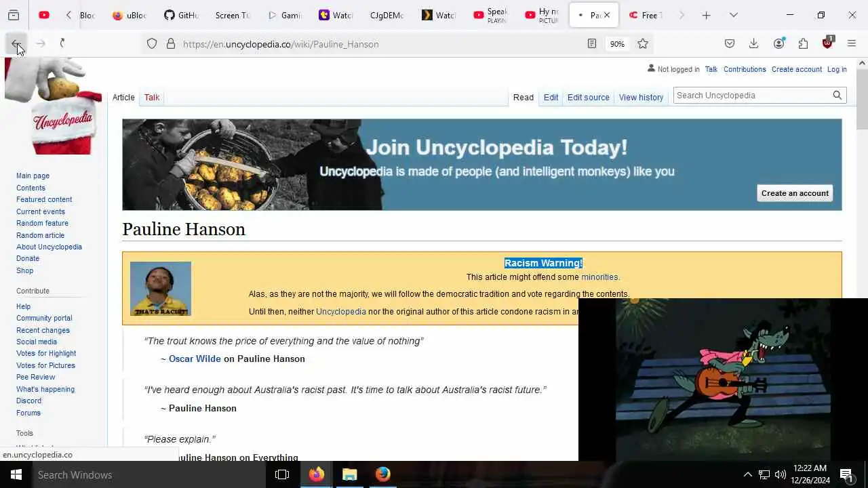Click Create account link at top

coord(796,69)
